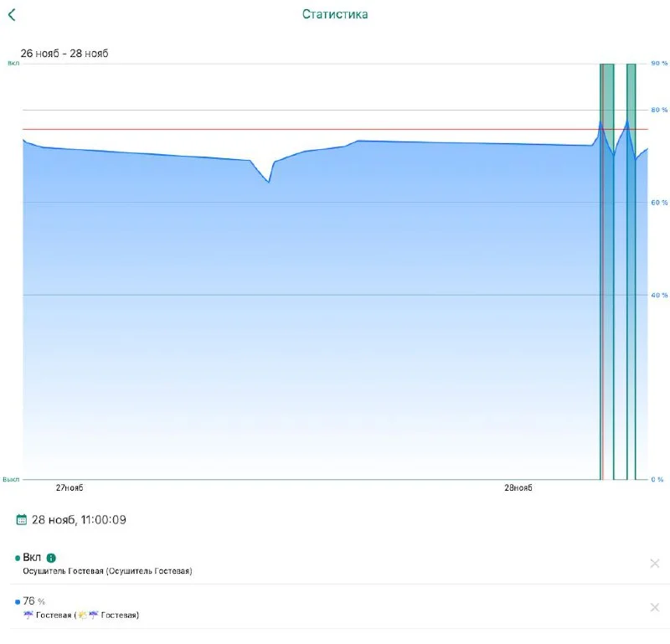Click the blue dot beside 76 %
This screenshot has width=670, height=644.
[18, 601]
